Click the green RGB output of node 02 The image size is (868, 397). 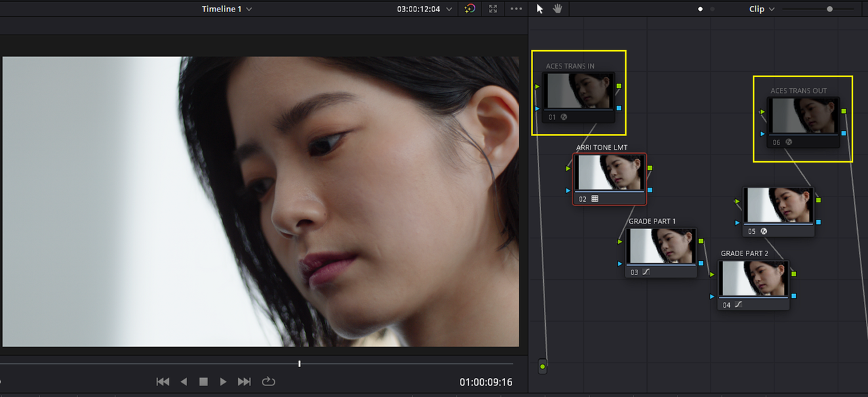(x=650, y=167)
